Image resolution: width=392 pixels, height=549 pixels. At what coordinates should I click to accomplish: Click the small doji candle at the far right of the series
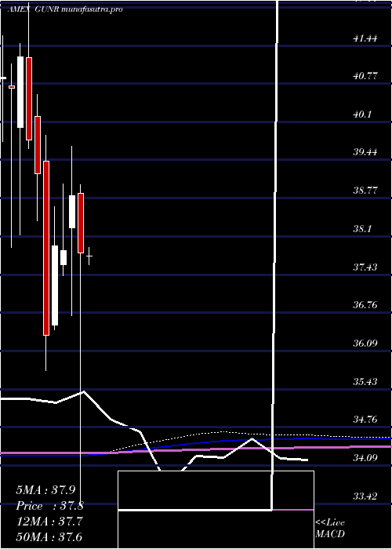point(89,256)
